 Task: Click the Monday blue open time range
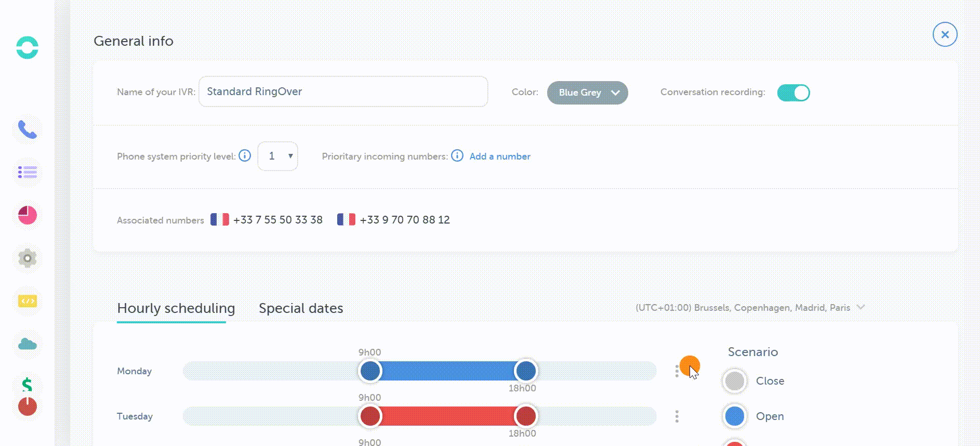coord(448,371)
